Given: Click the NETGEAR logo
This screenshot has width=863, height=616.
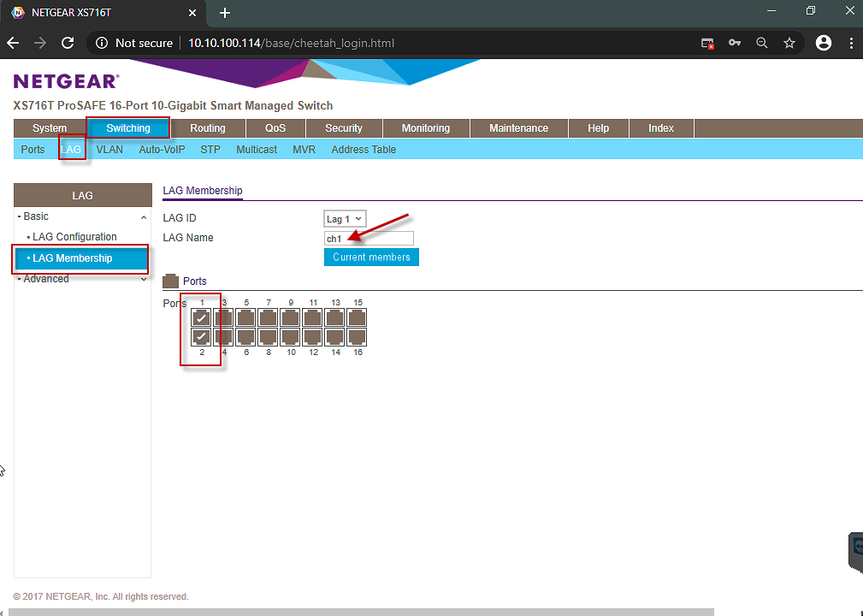Looking at the screenshot, I should pyautogui.click(x=66, y=81).
